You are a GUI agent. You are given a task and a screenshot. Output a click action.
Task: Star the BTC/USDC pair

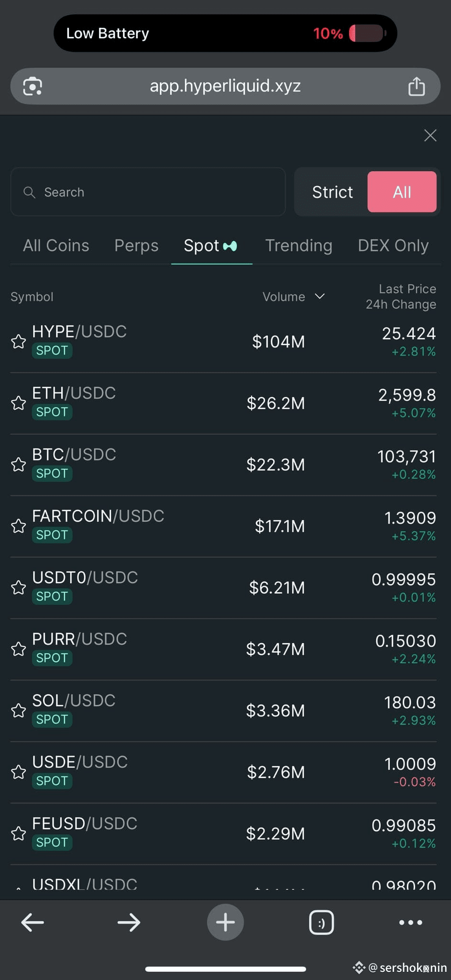tap(19, 465)
